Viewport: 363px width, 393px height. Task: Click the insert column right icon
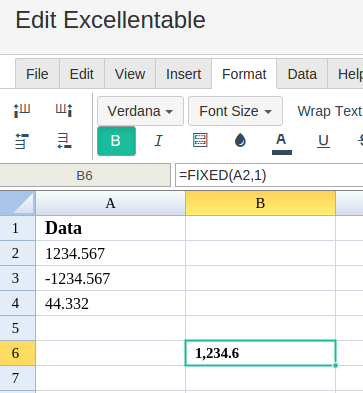coord(64,111)
